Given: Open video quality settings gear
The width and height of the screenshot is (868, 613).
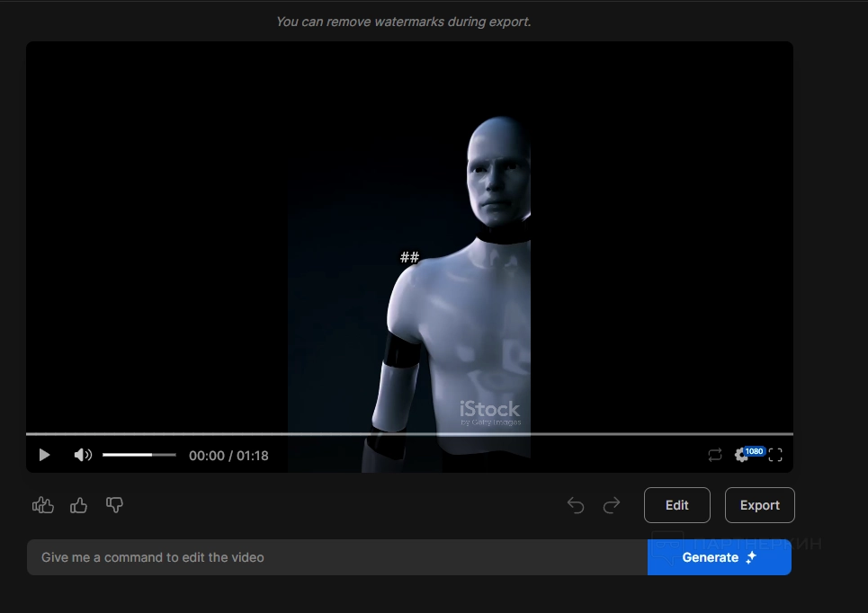Looking at the screenshot, I should pyautogui.click(x=742, y=455).
